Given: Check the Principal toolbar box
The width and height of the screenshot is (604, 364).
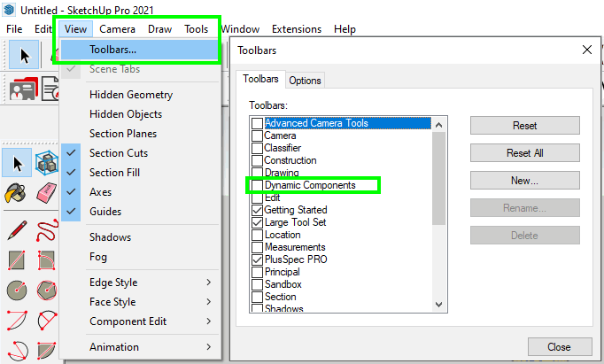Looking at the screenshot, I should (x=257, y=272).
